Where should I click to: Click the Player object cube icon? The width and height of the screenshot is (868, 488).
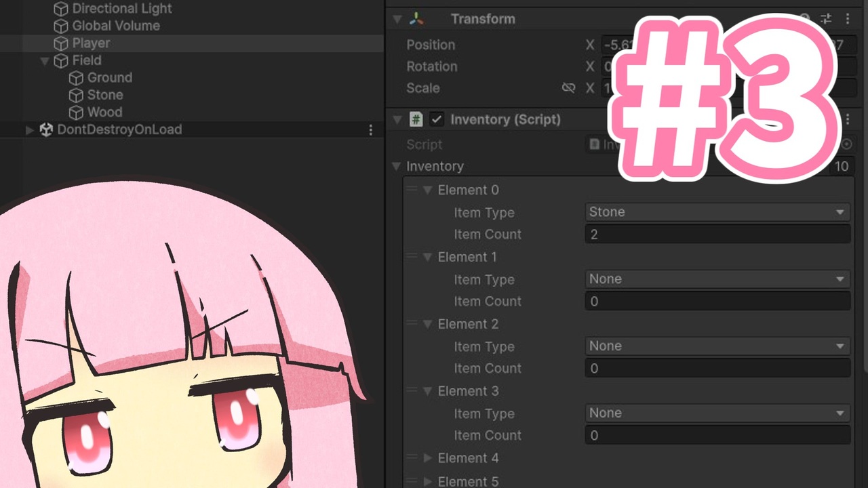tap(61, 43)
